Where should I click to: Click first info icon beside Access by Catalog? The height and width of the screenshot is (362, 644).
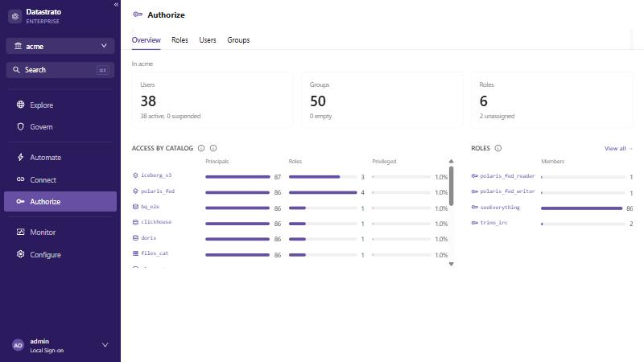tap(201, 148)
